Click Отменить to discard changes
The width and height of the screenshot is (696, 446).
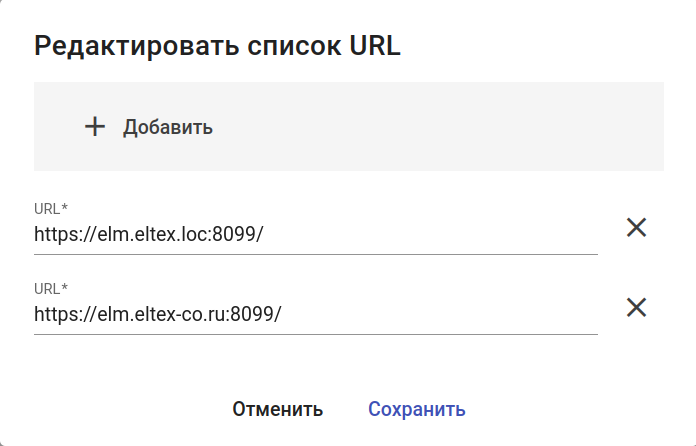(x=277, y=409)
